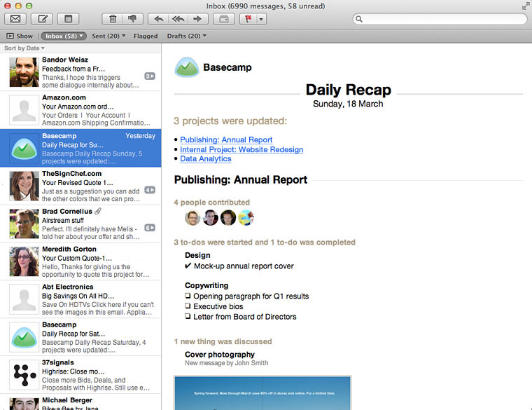Image resolution: width=532 pixels, height=410 pixels.
Task: Click in the search field
Action: [x=440, y=19]
